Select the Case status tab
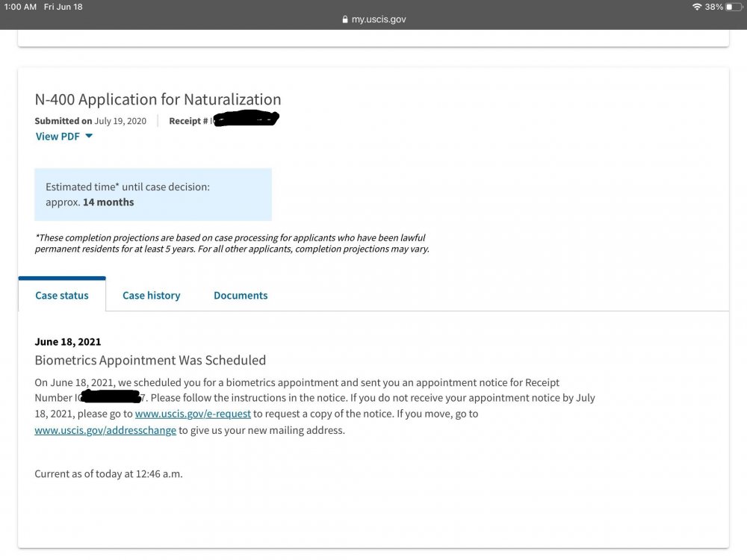This screenshot has width=747, height=560. coord(62,296)
